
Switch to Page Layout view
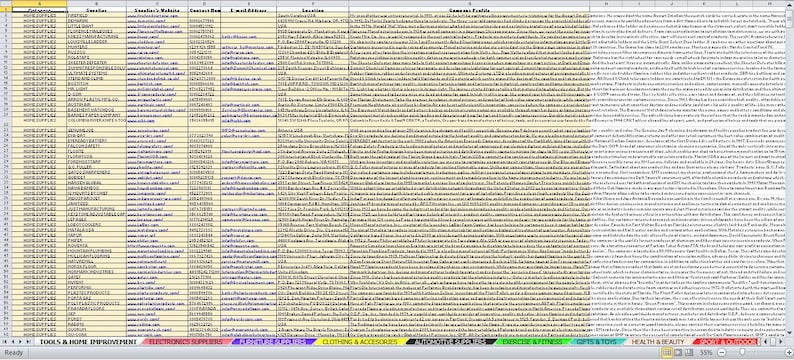coord(678,352)
